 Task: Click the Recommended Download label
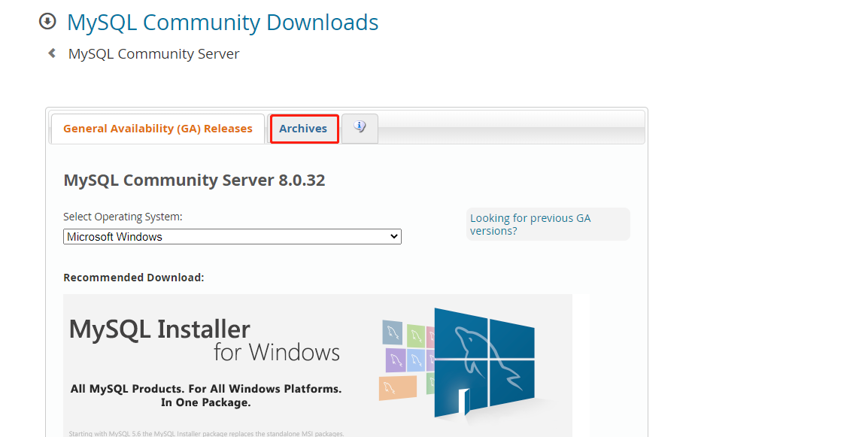point(134,278)
